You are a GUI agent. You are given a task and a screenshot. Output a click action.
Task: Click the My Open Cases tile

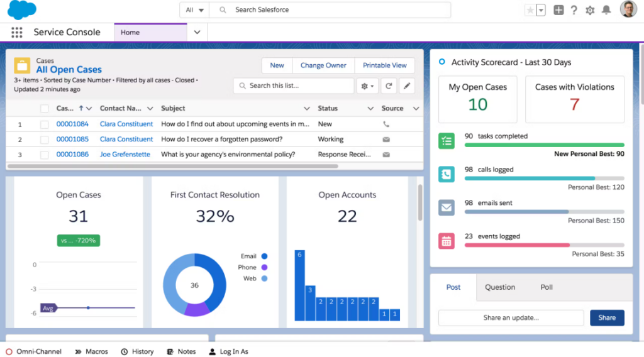point(478,99)
